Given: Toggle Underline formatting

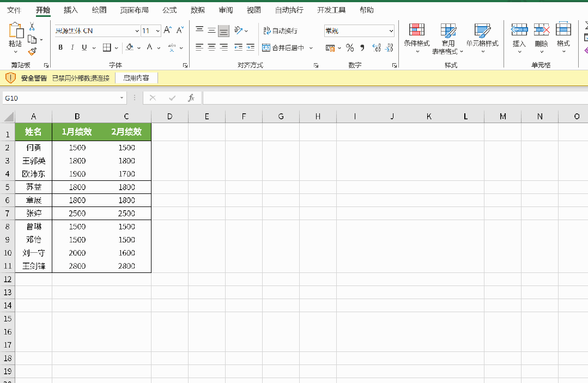Looking at the screenshot, I should click(x=84, y=47).
